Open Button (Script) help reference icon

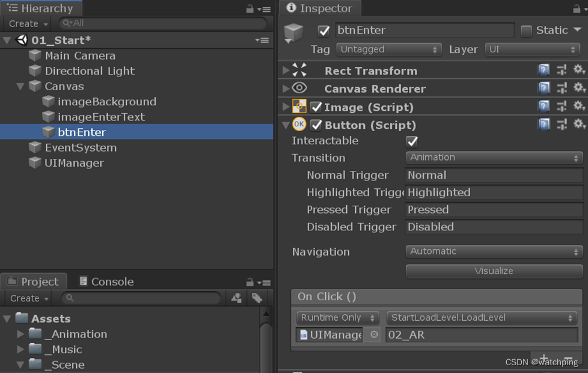point(544,124)
